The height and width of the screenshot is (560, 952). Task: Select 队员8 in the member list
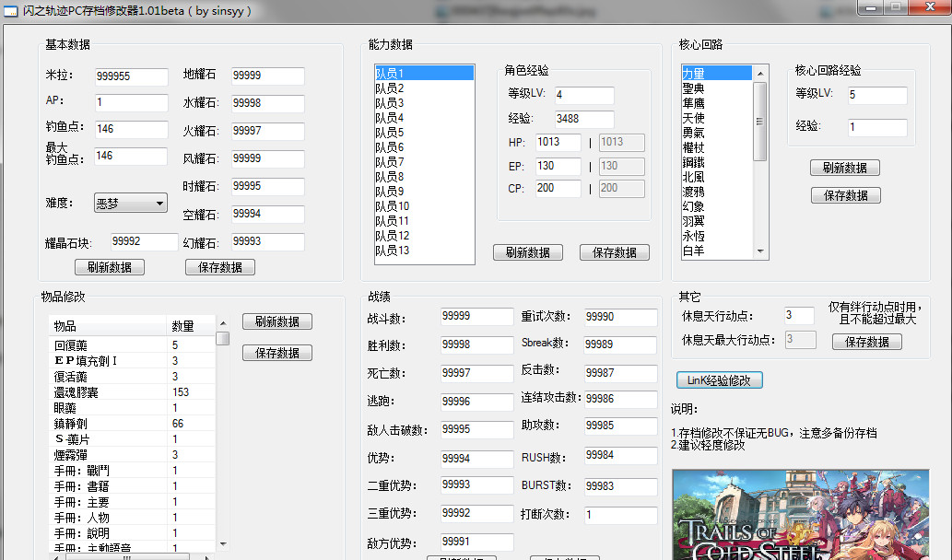pyautogui.click(x=424, y=177)
